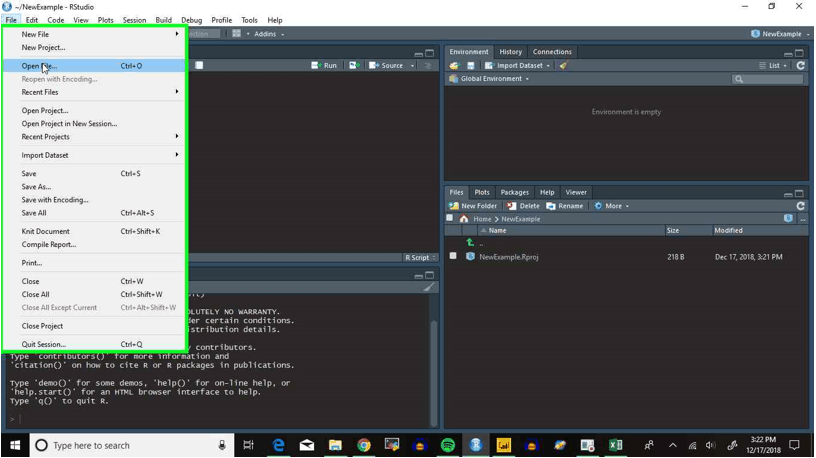Open the NewExample project dropdown
This screenshot has height=458, width=816.
coord(781,34)
